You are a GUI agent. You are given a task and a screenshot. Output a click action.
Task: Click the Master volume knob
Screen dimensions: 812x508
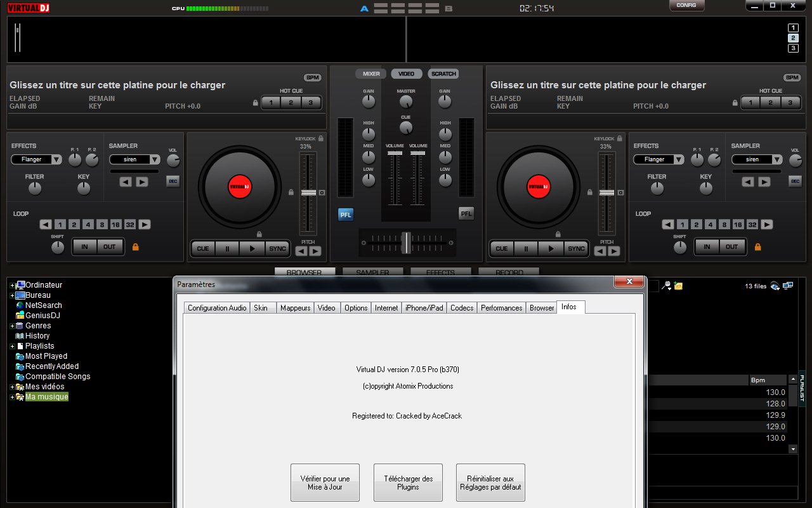[406, 102]
